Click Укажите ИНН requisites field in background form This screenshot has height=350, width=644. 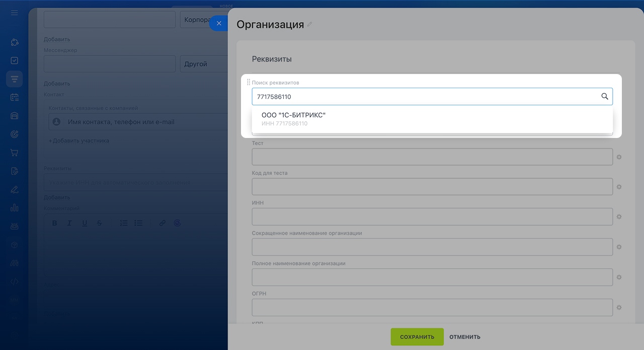point(136,182)
